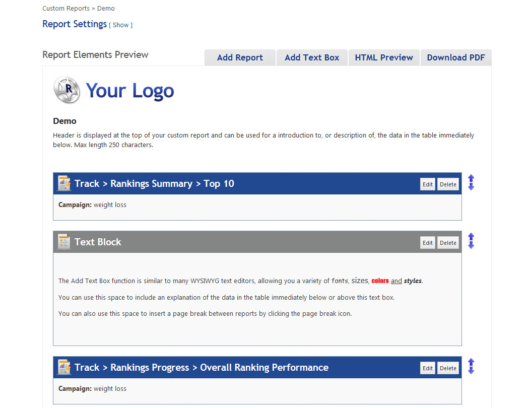This screenshot has height=408, width=532.
Task: Go to Custom Reports in breadcrumb
Action: (x=66, y=8)
